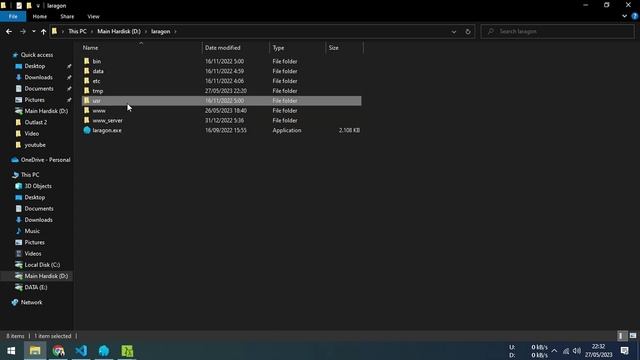Go forward with the Forward arrow
Viewport: 640px width, 360px height.
tap(22, 31)
